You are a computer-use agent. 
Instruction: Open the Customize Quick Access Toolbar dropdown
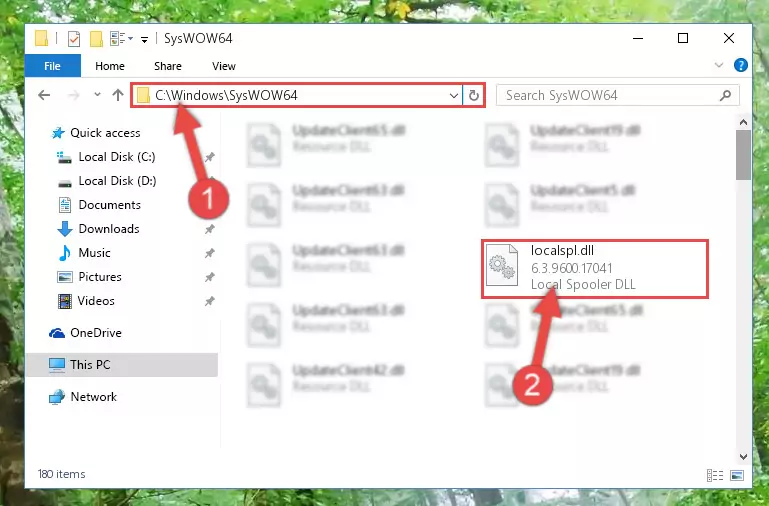(144, 39)
